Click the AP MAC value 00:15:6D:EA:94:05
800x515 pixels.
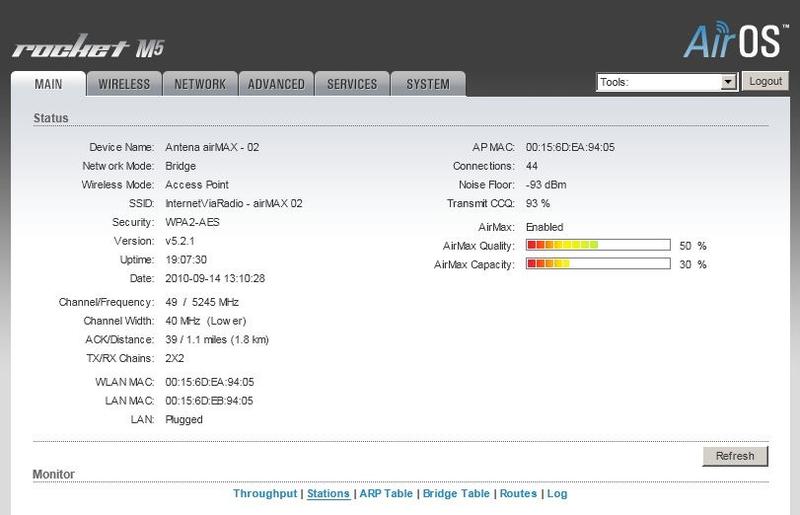(570, 147)
